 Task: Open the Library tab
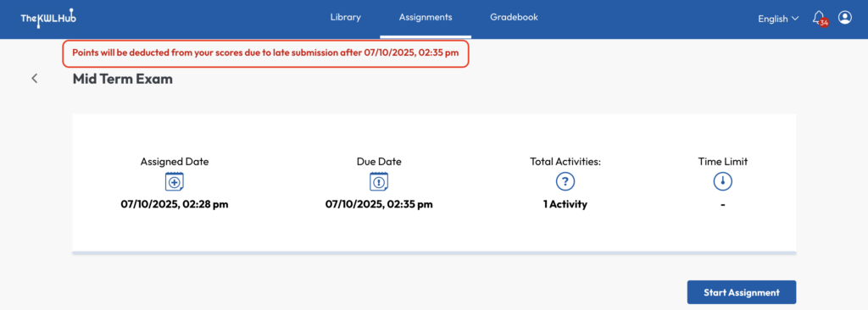(x=346, y=17)
